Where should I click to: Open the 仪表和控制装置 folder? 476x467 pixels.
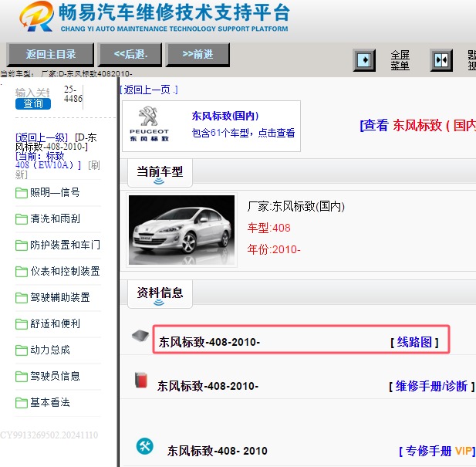click(x=58, y=271)
